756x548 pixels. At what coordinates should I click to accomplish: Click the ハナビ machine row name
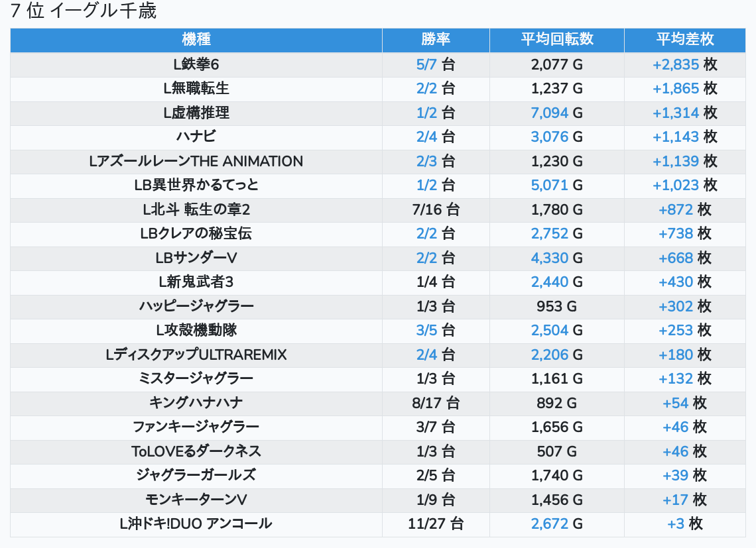[x=196, y=137]
